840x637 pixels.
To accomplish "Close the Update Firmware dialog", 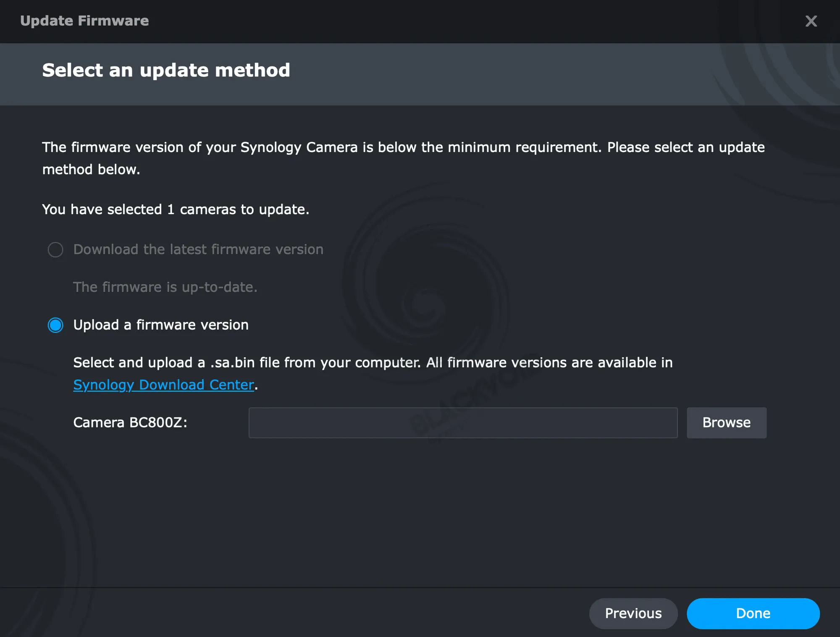I will 811,21.
